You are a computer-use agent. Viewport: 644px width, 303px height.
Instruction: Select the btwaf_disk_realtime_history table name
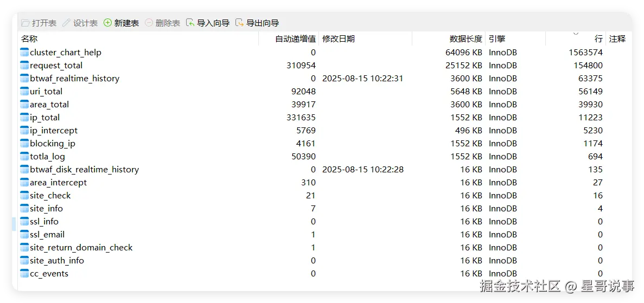click(x=84, y=170)
